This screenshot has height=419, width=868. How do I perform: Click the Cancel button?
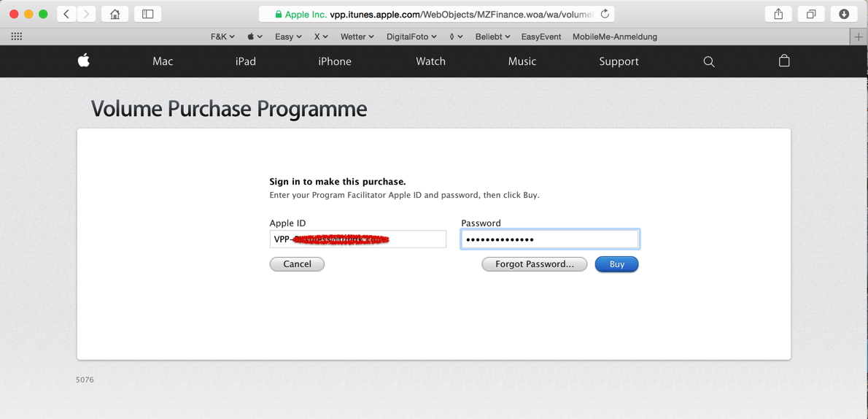298,264
